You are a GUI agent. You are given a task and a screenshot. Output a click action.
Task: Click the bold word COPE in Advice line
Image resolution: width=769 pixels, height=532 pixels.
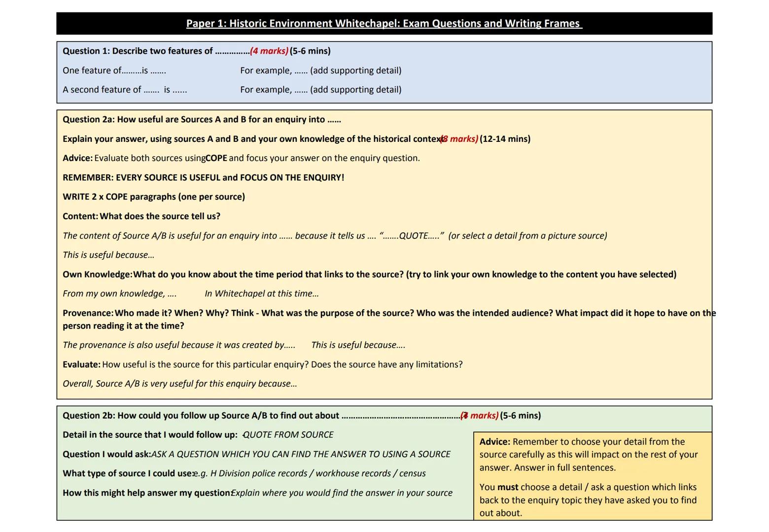pos(216,158)
